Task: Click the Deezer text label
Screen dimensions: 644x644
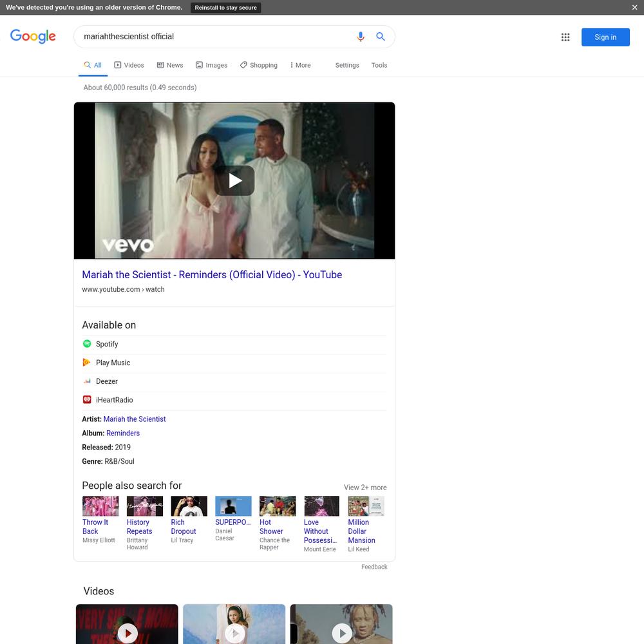Action: 107,381
